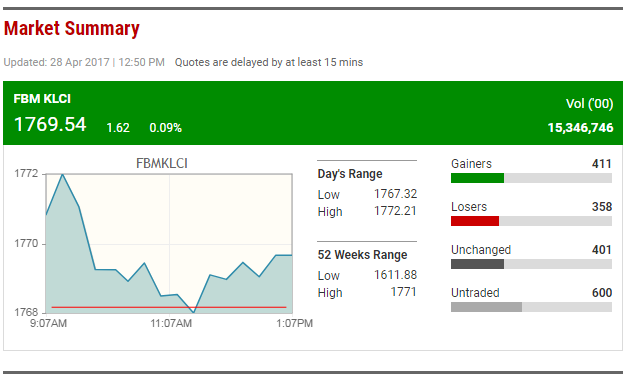
Task: Click the Losers label
Action: [469, 207]
